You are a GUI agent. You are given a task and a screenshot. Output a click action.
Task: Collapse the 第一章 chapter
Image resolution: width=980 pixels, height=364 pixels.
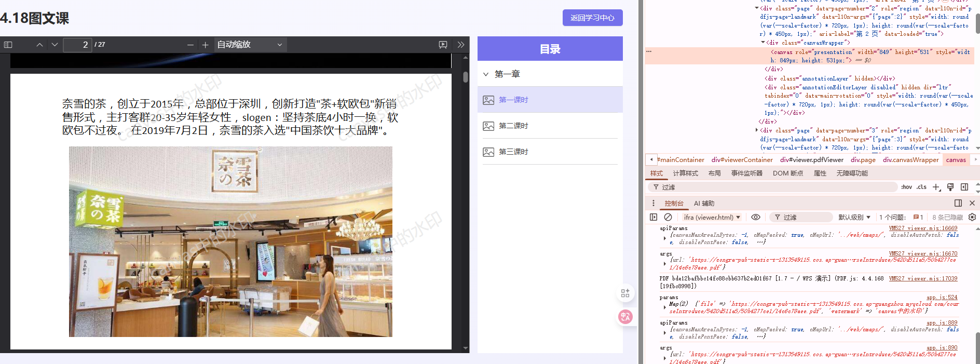486,74
